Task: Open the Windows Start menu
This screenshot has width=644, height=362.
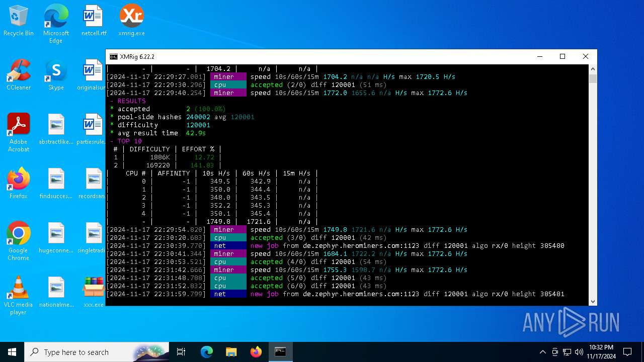Action: (x=12, y=352)
